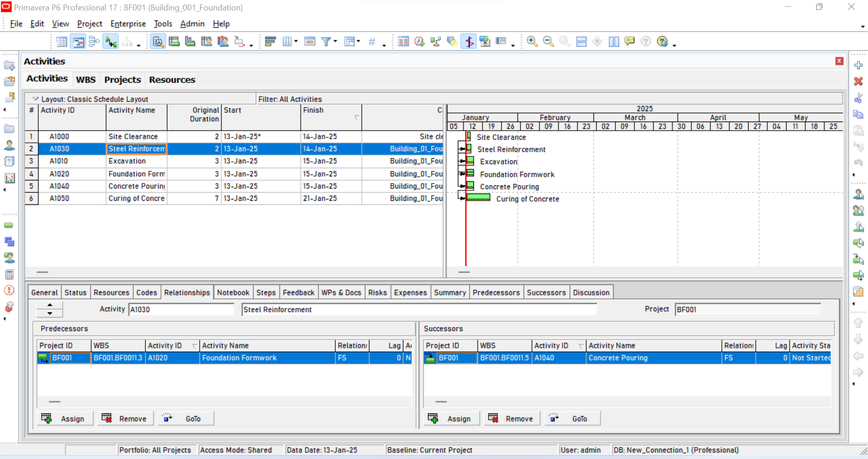Open the Tools menu
This screenshot has height=459, width=868.
tap(163, 24)
